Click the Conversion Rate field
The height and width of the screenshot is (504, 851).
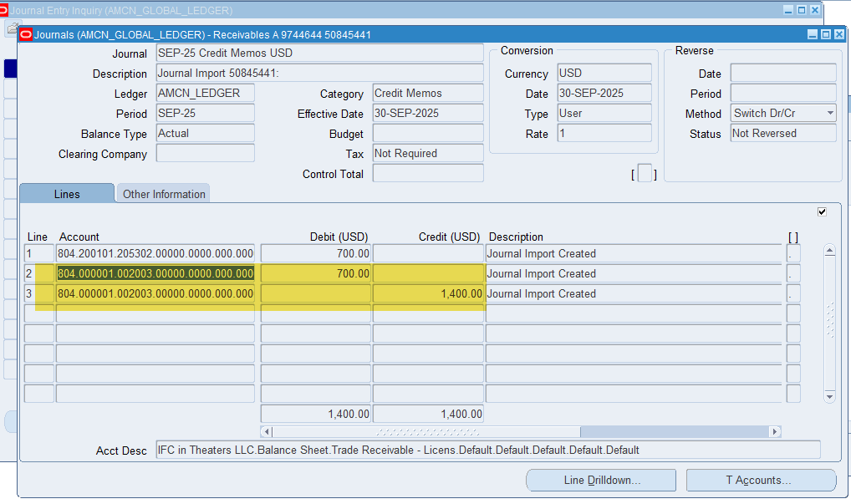tap(604, 133)
